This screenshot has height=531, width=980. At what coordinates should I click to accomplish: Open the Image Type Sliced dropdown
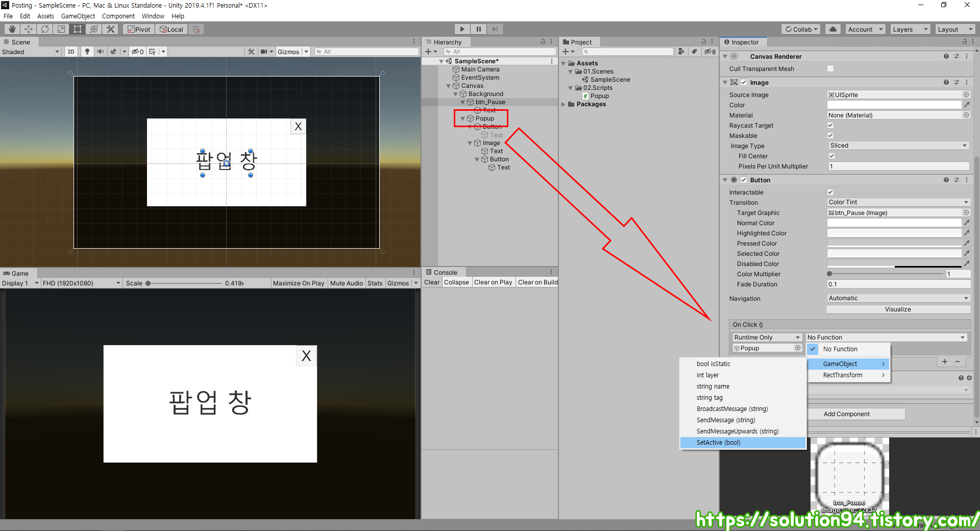pos(898,146)
